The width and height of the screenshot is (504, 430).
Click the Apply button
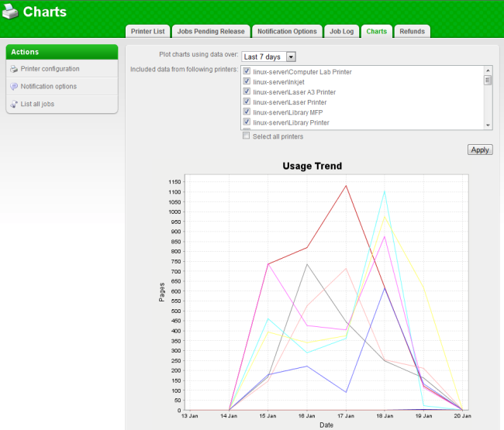point(480,150)
